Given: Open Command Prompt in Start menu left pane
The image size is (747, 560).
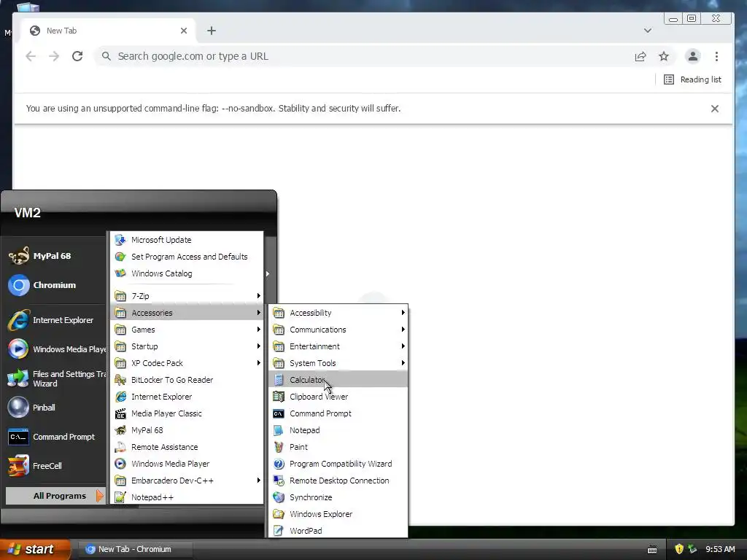Looking at the screenshot, I should [x=55, y=437].
